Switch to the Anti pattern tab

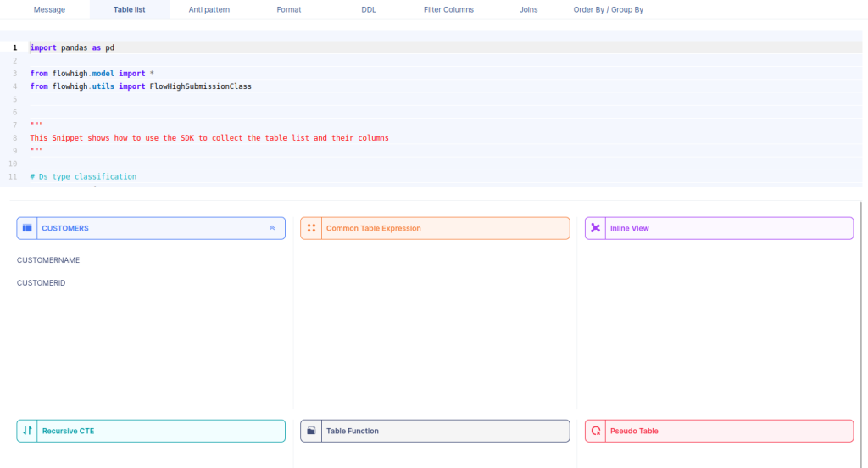[x=209, y=9]
